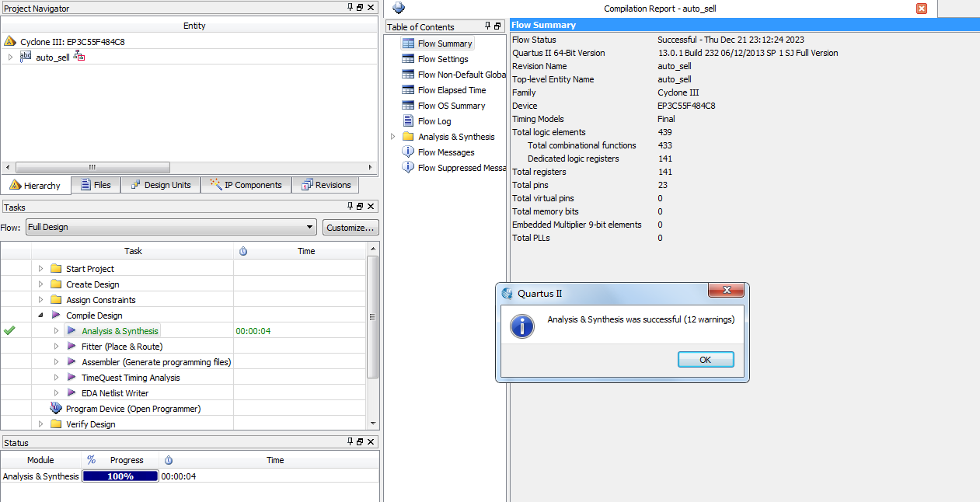Image resolution: width=980 pixels, height=502 pixels.
Task: Collapse the Compile Design task group
Action: tap(41, 315)
